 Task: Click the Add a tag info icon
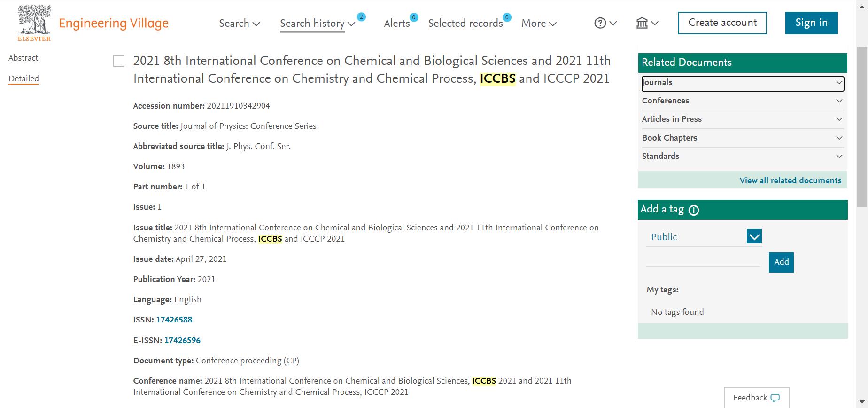coord(694,210)
